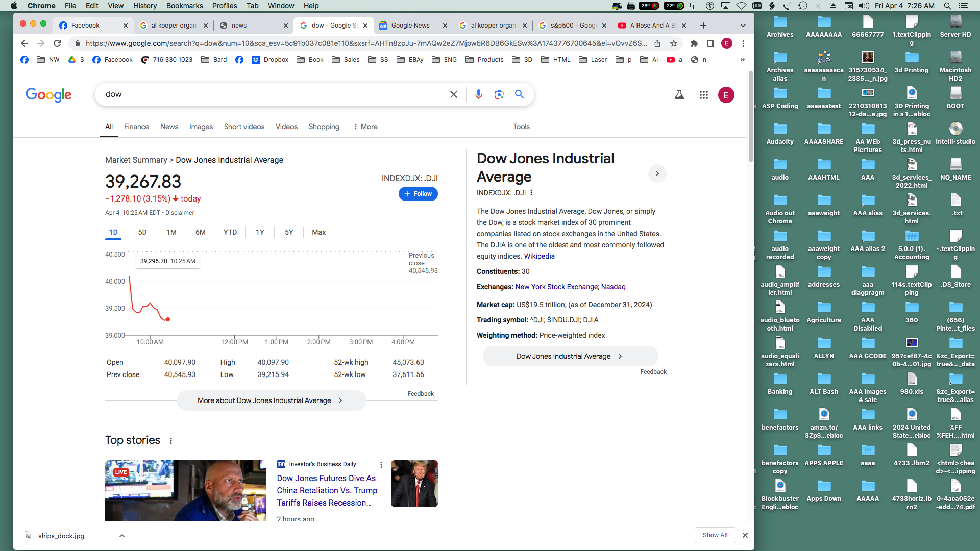Open the Bookmarks menu in menu bar
The image size is (980, 551).
pyautogui.click(x=184, y=6)
